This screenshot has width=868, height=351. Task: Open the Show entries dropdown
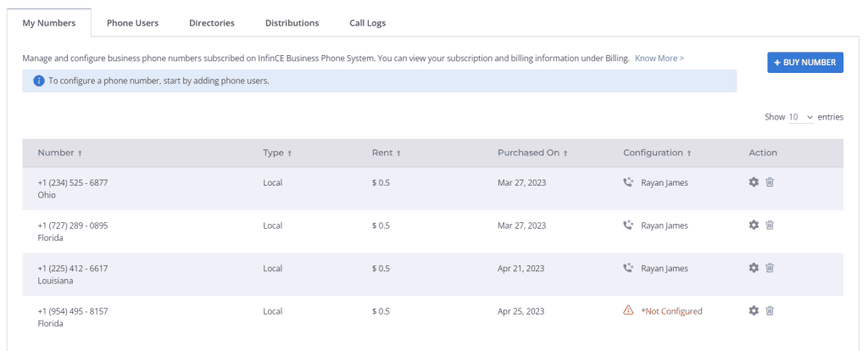pyautogui.click(x=801, y=117)
